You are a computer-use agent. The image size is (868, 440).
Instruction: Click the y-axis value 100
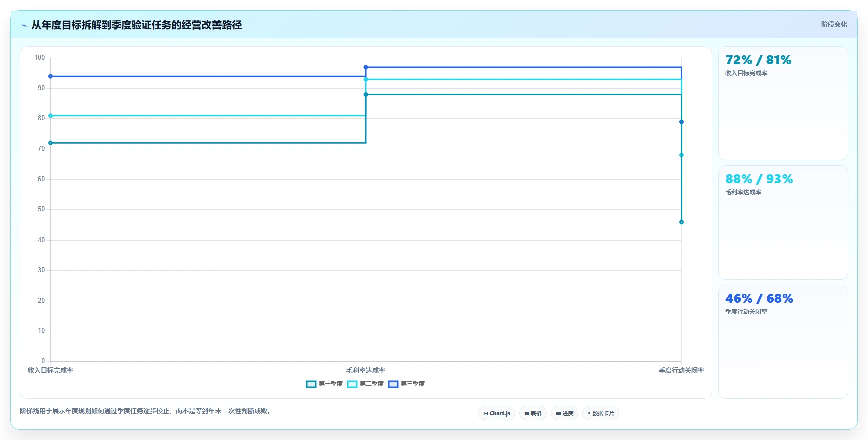coord(39,58)
